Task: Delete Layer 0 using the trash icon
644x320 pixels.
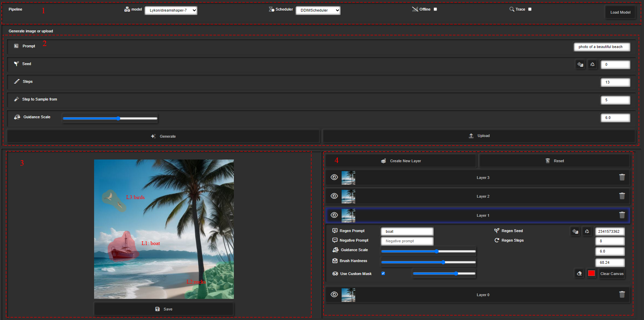Action: coord(622,294)
